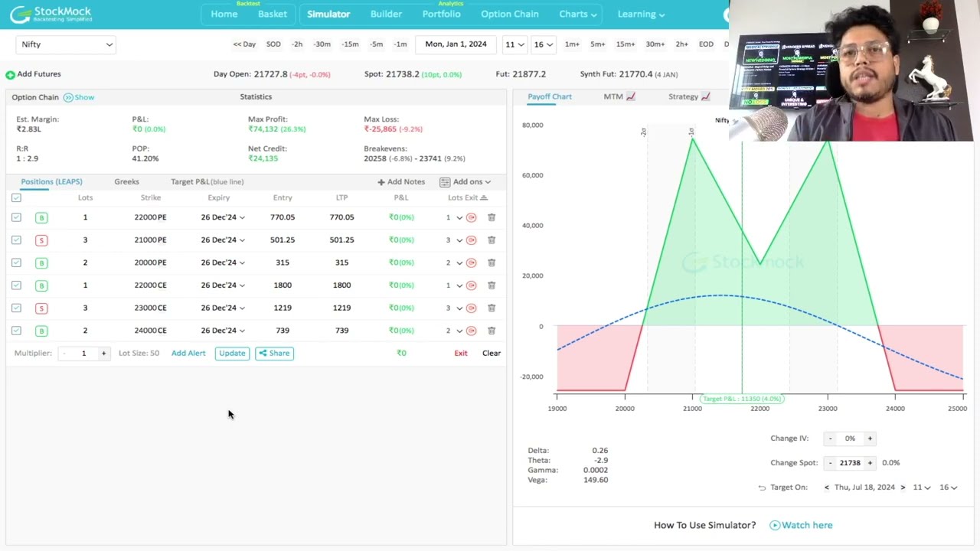Uncheck the 23000 CE position checkbox

[16, 308]
